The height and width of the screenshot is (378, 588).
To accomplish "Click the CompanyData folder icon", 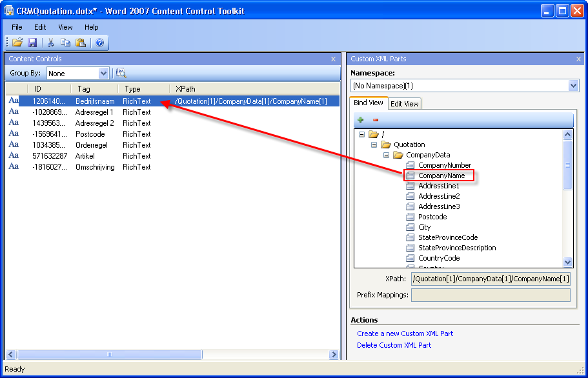I will [x=398, y=155].
